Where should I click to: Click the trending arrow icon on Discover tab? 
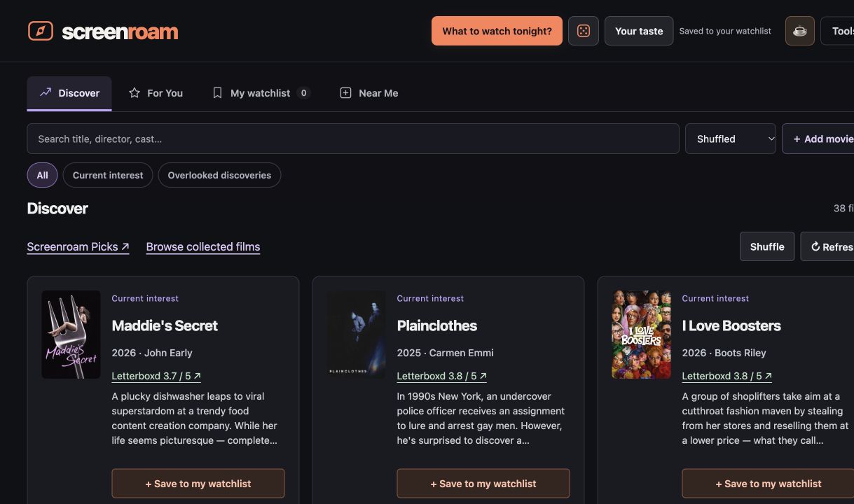coord(46,92)
